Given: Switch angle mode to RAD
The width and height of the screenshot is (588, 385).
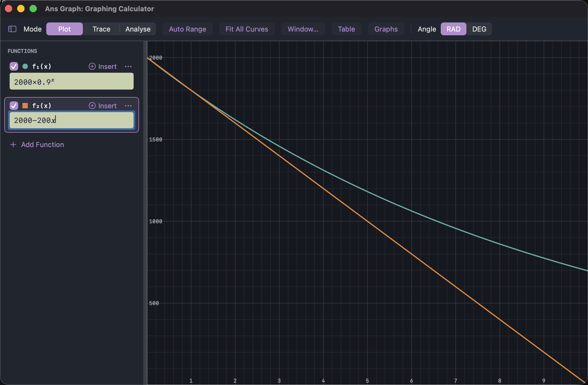Looking at the screenshot, I should pyautogui.click(x=453, y=29).
